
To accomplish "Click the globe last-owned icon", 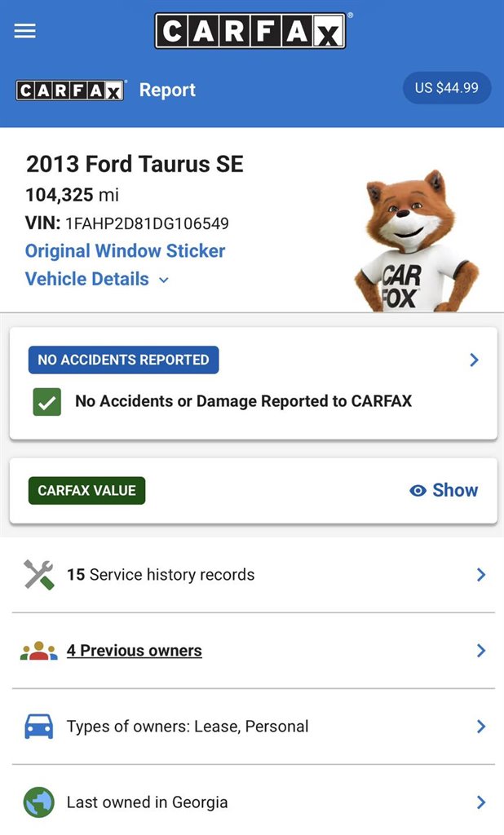I will [38, 802].
